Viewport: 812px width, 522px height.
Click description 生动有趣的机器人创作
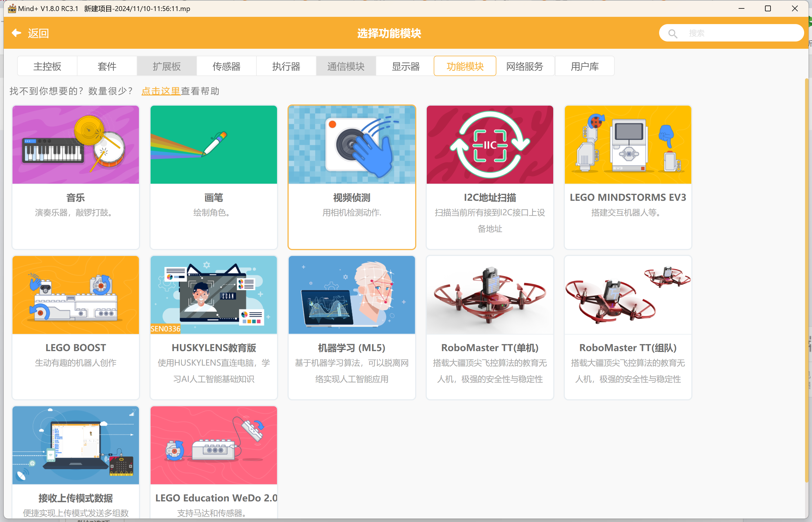tap(76, 363)
